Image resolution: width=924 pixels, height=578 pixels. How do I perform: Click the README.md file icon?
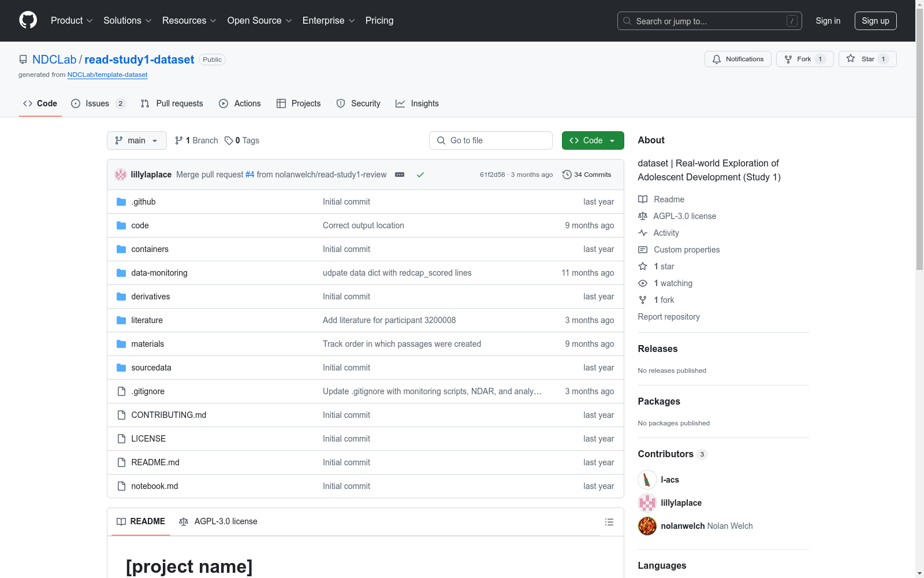coord(121,462)
